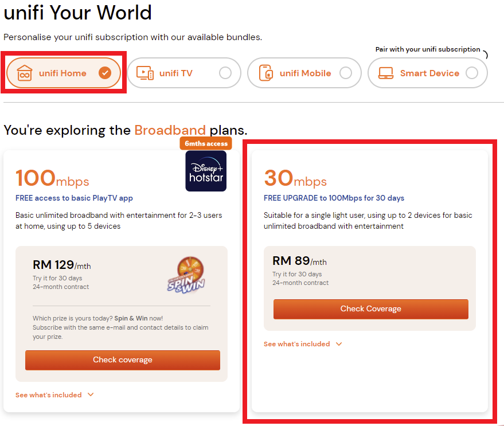
Task: Open the Disney+ Hotstar logo
Action: click(206, 171)
